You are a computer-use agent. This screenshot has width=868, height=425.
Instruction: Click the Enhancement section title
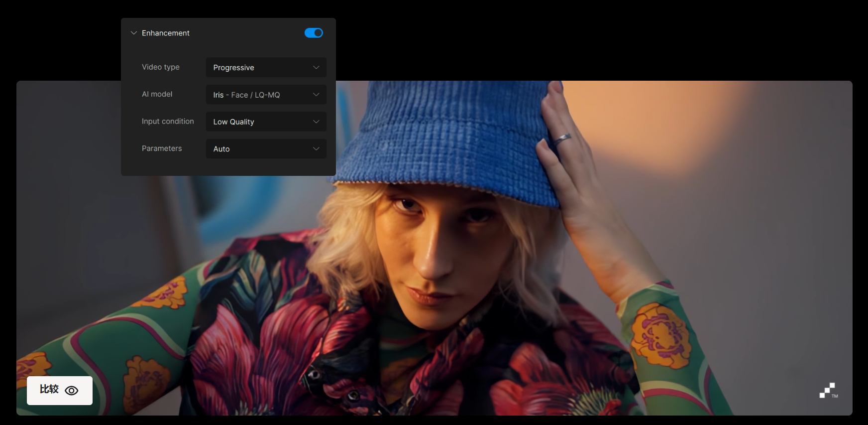[x=165, y=33]
